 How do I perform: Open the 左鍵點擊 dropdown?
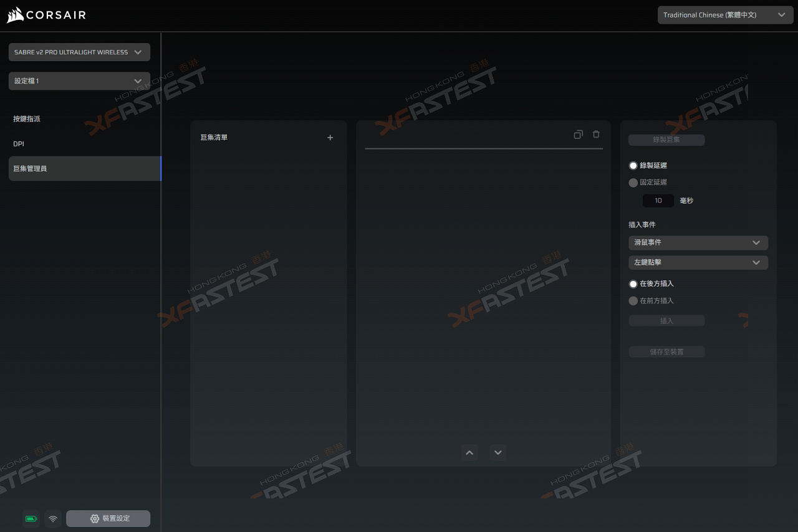coord(698,262)
